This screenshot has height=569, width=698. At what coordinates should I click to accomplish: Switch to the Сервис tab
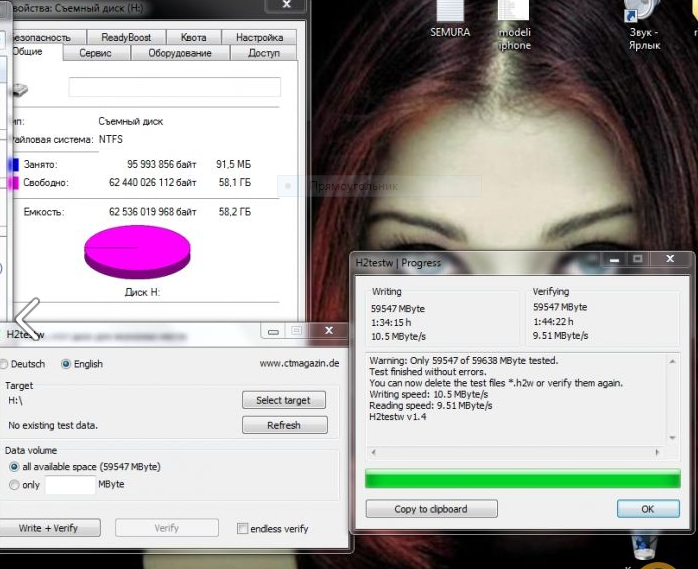pyautogui.click(x=95, y=53)
